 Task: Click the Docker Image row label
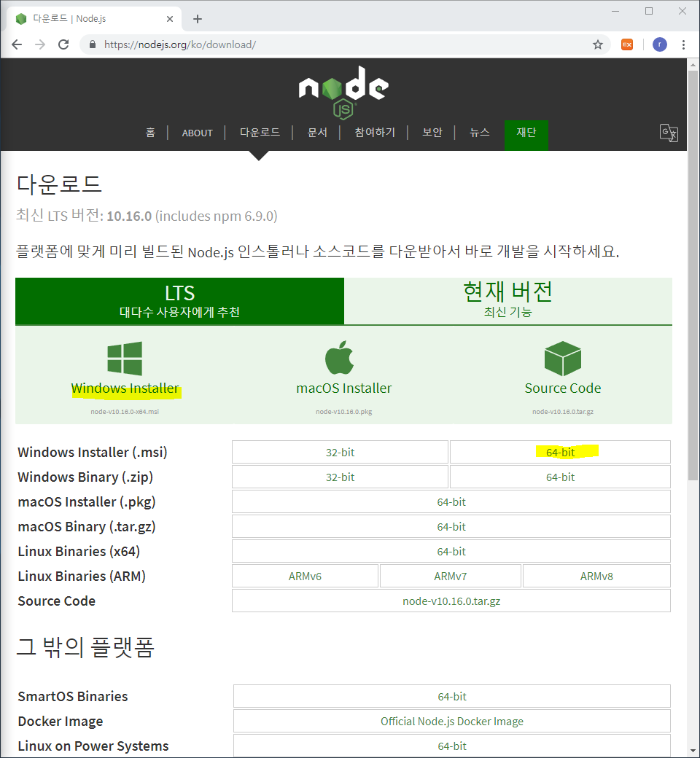point(61,721)
